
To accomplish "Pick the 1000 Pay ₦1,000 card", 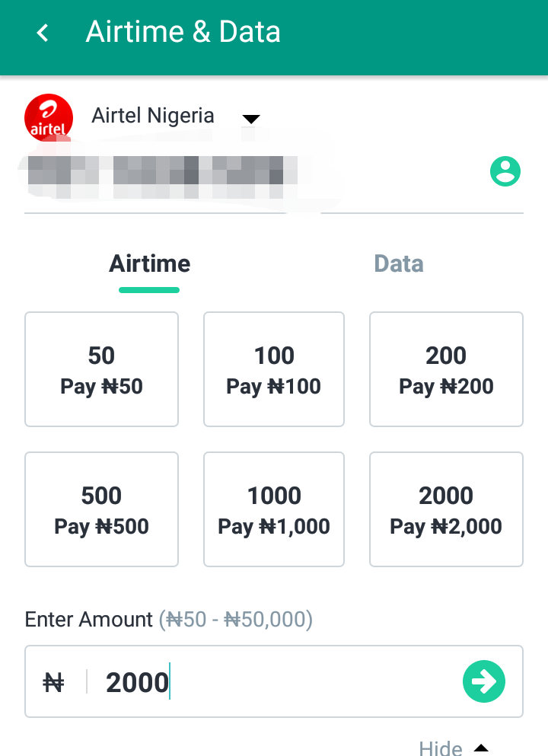I will (x=274, y=509).
